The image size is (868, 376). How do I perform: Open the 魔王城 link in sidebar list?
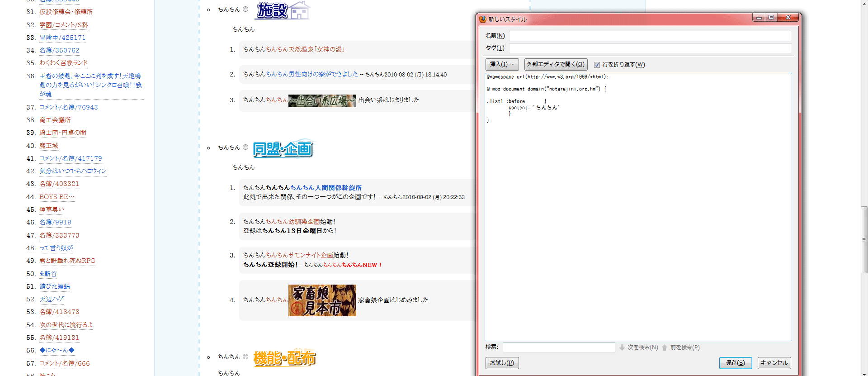tap(48, 146)
